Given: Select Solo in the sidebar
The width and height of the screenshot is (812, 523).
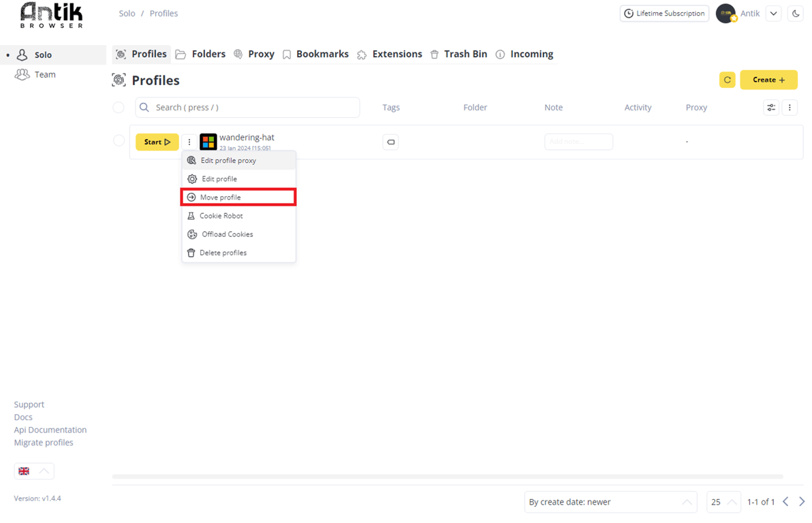Looking at the screenshot, I should tap(53, 55).
